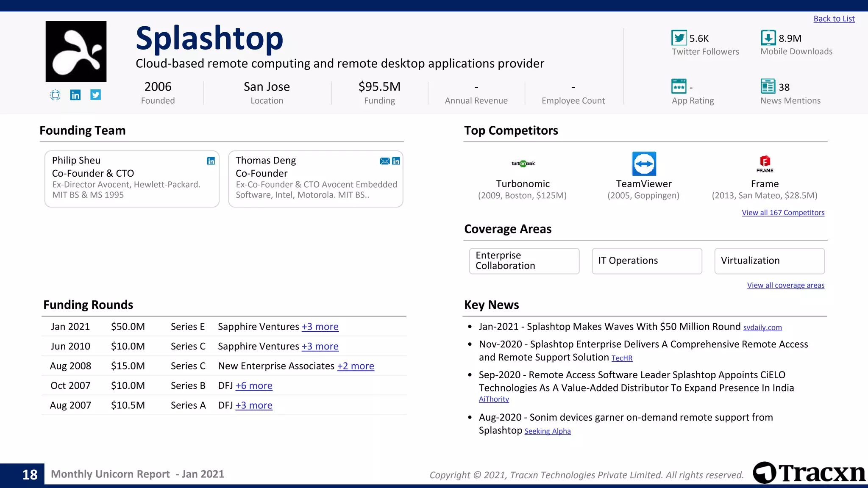This screenshot has width=868, height=488.
Task: Open the AiThority news source link
Action: tap(494, 399)
